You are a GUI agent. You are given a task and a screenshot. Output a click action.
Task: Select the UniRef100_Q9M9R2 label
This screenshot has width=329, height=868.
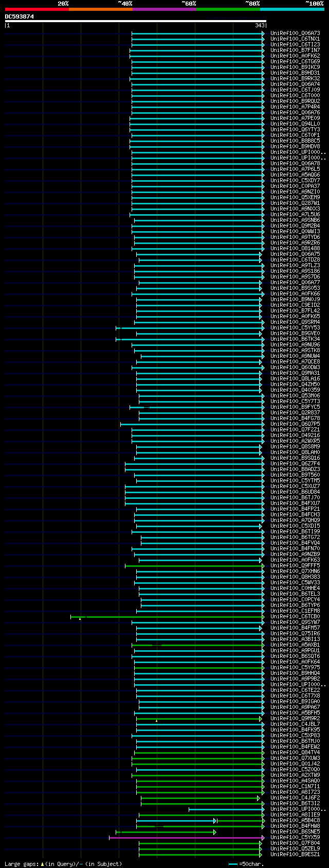coord(295,719)
